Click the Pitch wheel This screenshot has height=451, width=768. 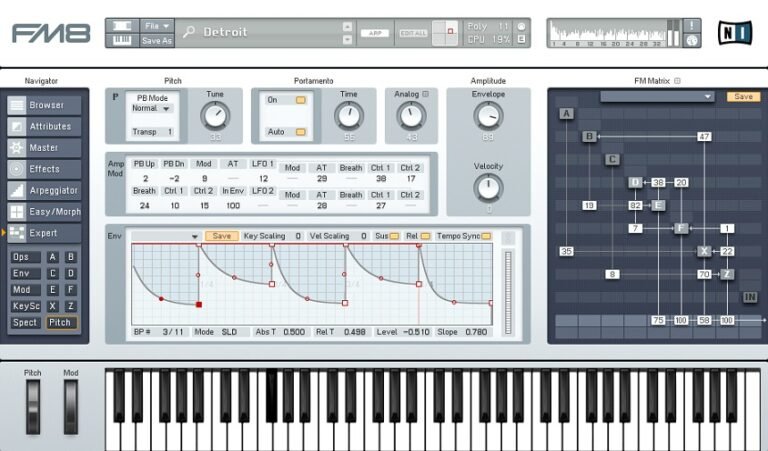click(x=33, y=407)
